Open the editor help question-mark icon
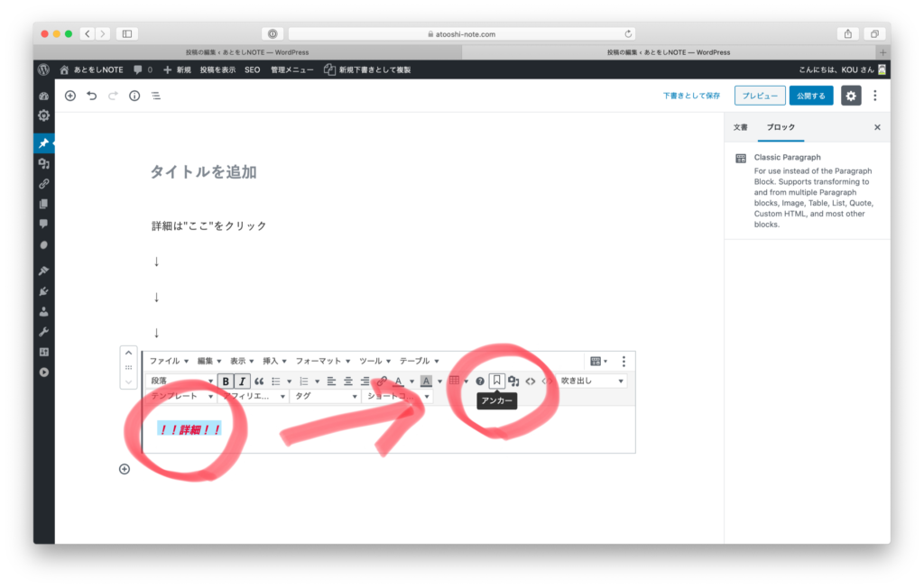Screen dimensions: 924x588 pyautogui.click(x=480, y=381)
